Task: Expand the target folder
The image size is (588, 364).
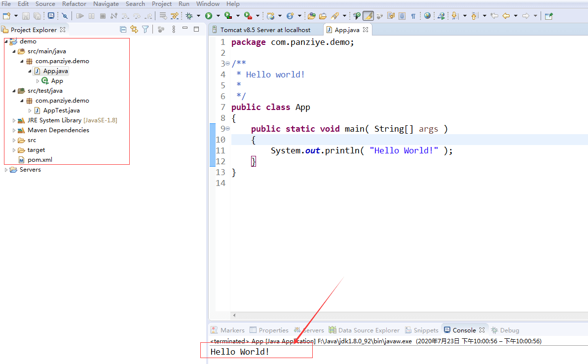Action: 14,150
